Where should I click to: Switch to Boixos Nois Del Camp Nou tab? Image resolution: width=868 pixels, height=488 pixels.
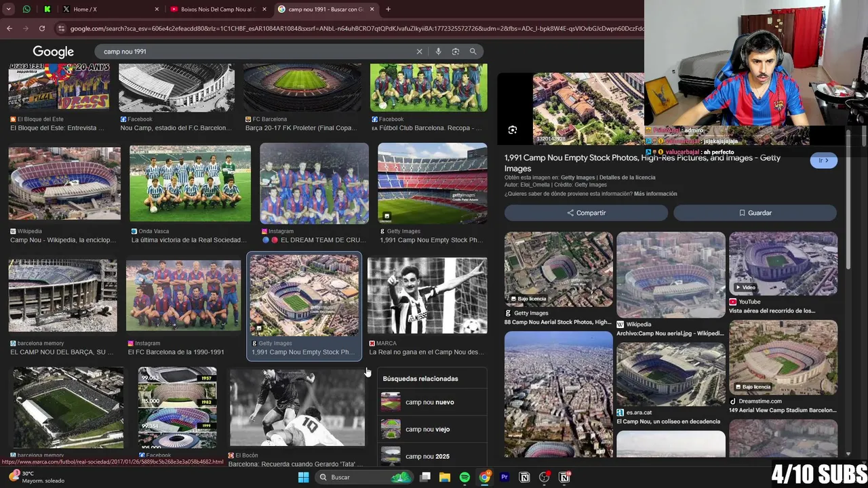tap(218, 9)
